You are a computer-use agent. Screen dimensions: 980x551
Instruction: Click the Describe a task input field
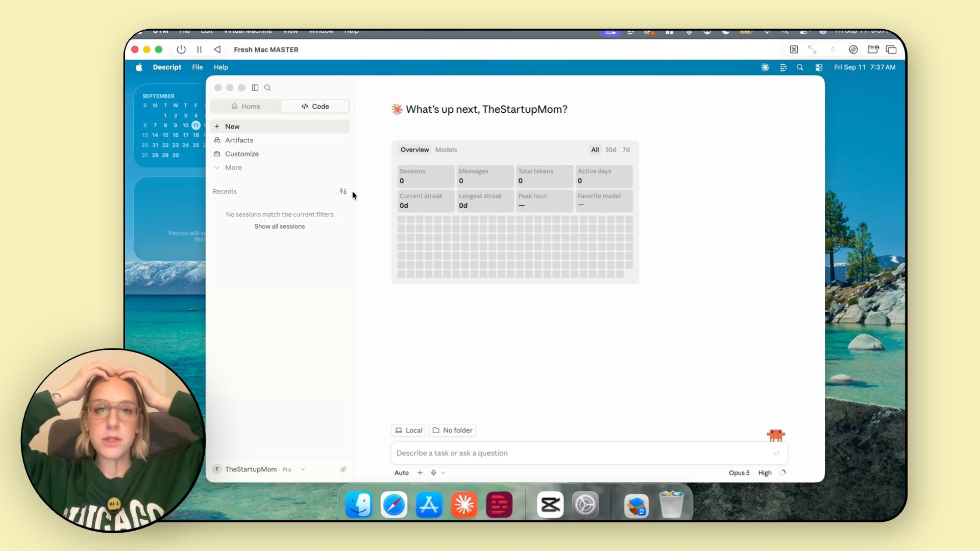(590, 453)
